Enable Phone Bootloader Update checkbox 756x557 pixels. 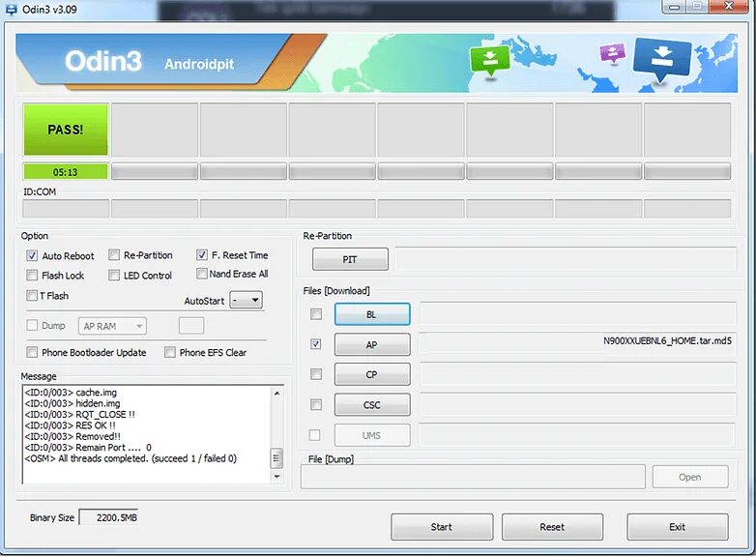pos(32,352)
